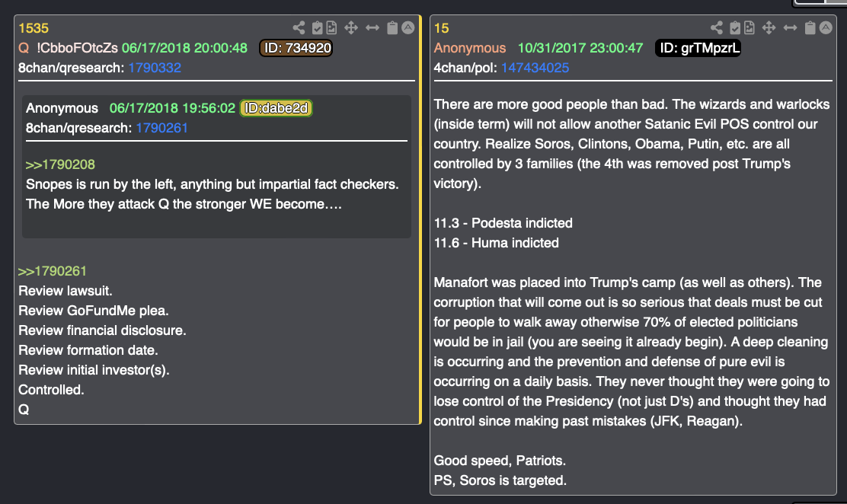Follow the >>1790208 reply reference
The width and height of the screenshot is (847, 504).
[60, 164]
